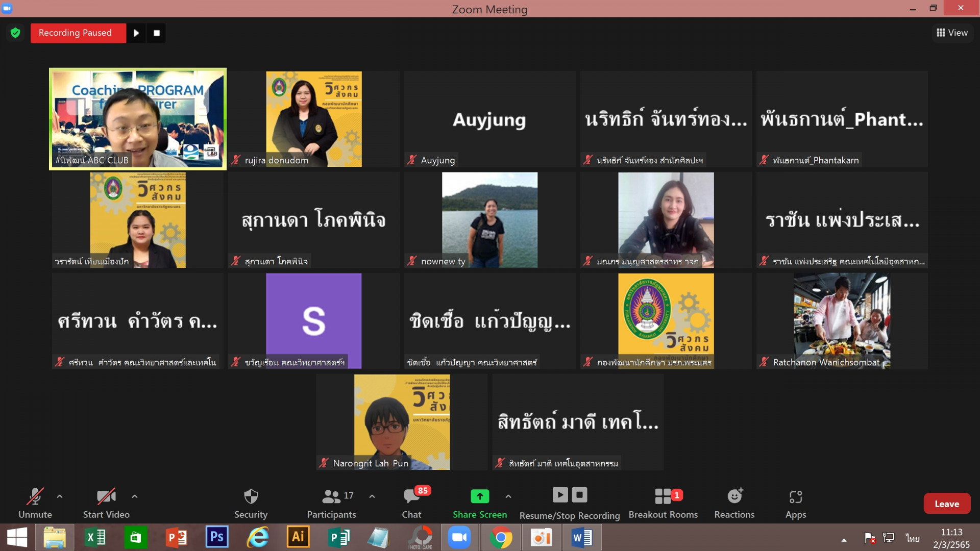Click the green Share Screen button
980x551 pixels.
480,503
